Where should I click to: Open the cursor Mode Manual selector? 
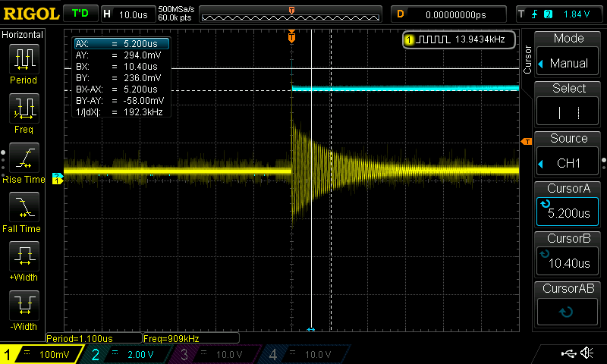(568, 55)
